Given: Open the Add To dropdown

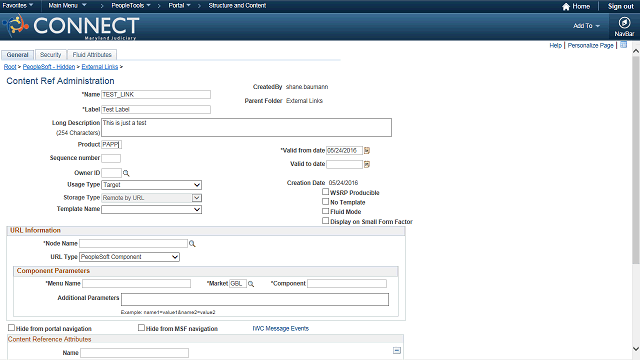Looking at the screenshot, I should [587, 26].
